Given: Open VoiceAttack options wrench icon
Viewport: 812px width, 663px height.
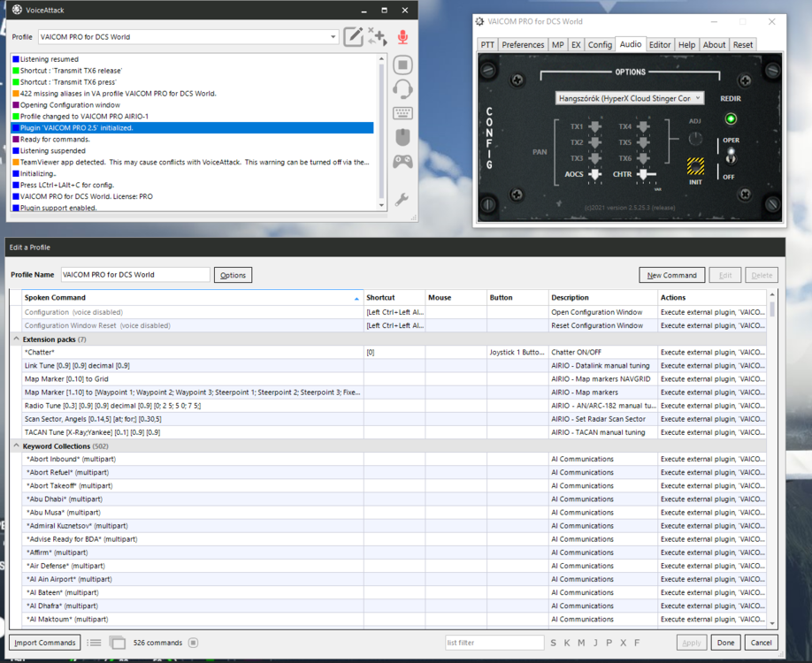Looking at the screenshot, I should 402,199.
